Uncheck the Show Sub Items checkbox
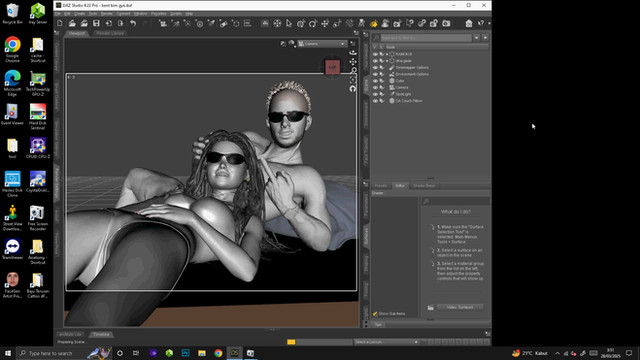Image resolution: width=640 pixels, height=360 pixels. [375, 314]
